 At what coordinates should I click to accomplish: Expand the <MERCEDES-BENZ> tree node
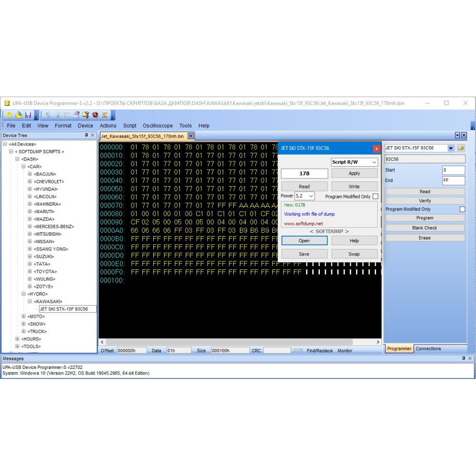click(x=30, y=227)
